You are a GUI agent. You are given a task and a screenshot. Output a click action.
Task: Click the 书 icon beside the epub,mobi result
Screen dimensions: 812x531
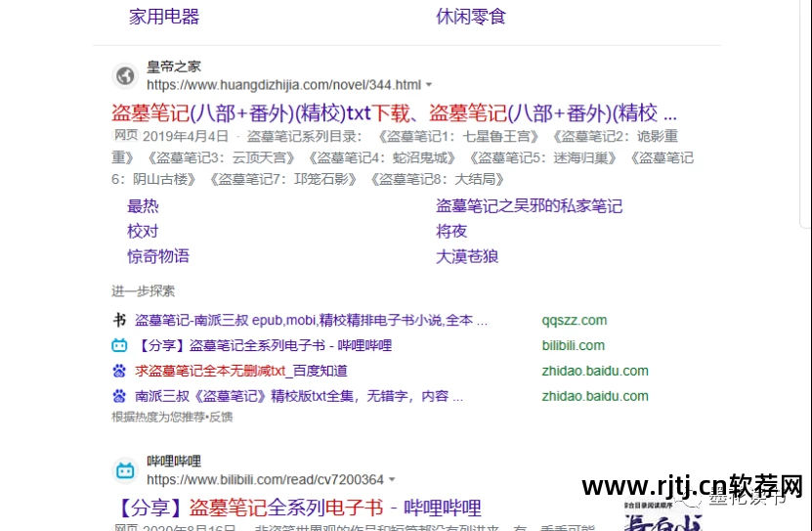click(x=119, y=320)
